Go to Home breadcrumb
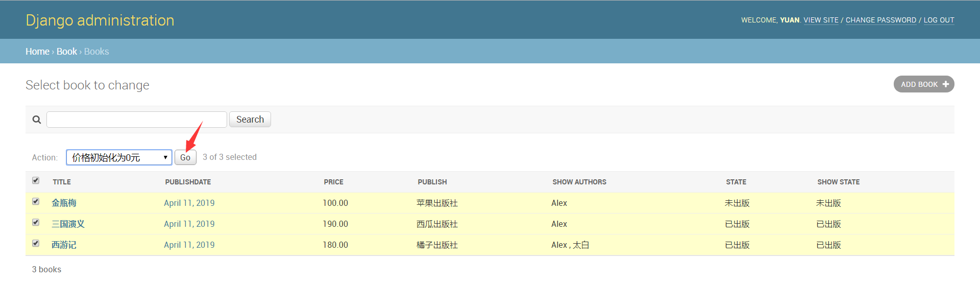The image size is (980, 283). click(x=37, y=52)
